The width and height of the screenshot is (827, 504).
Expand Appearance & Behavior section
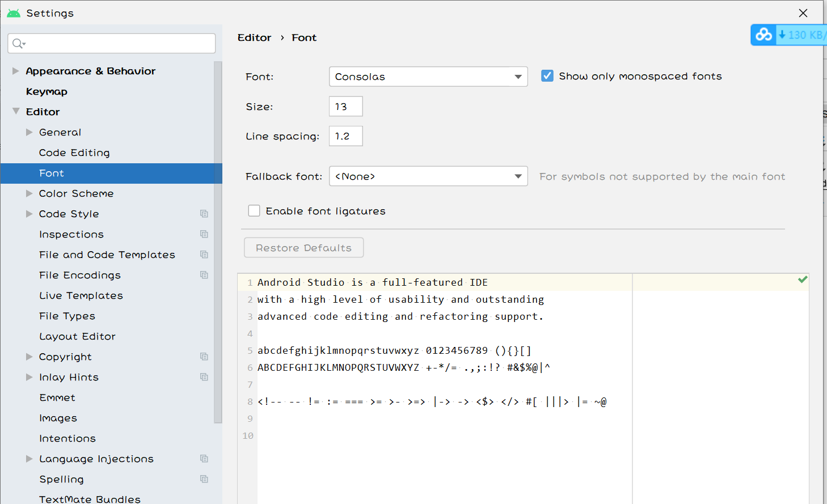(x=16, y=71)
